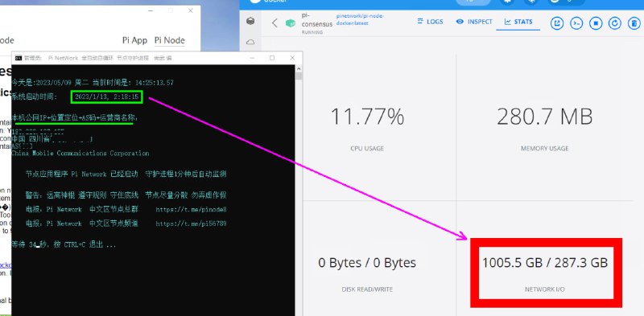Click the command prompt window system icon
This screenshot has width=644, height=316.
tap(18, 58)
